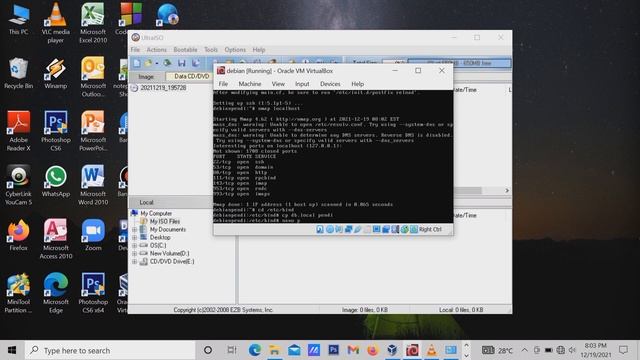Open VirtualBox Machine menu
This screenshot has width=640, height=360.
tap(250, 84)
